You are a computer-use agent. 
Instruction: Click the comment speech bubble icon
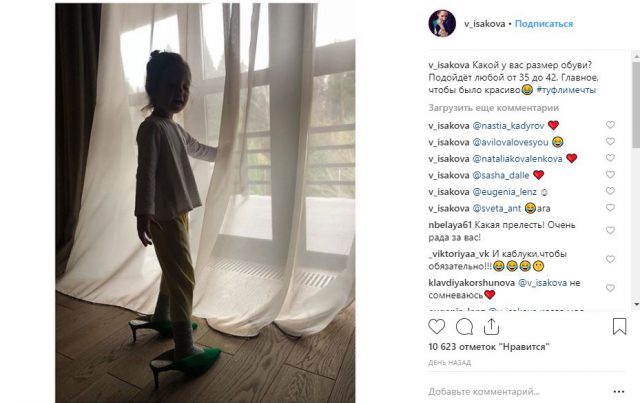point(464,326)
